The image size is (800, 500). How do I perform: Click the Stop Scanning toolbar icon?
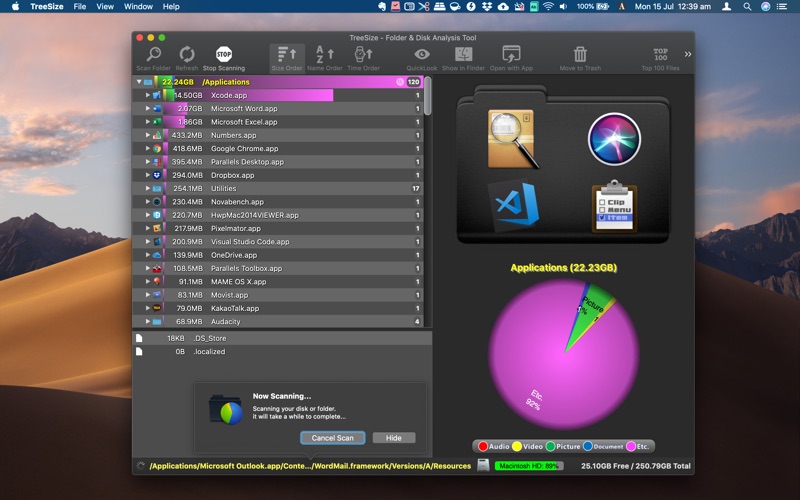pyautogui.click(x=223, y=54)
